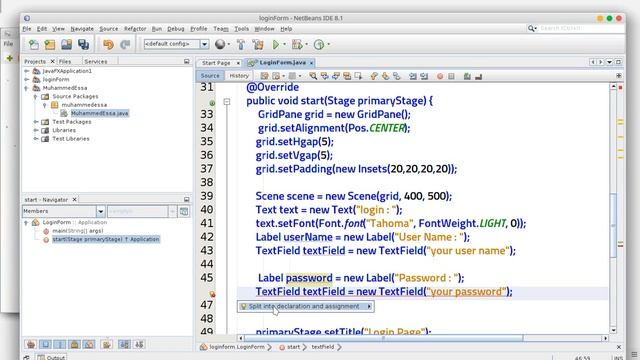Click the New File toolbar icon
The width and height of the screenshot is (640, 360).
[33, 44]
